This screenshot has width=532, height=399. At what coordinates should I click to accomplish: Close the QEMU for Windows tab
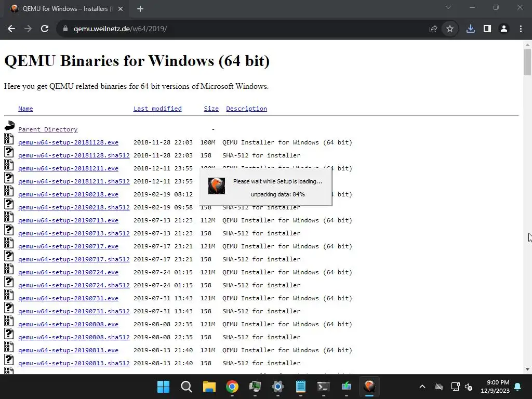tap(121, 9)
